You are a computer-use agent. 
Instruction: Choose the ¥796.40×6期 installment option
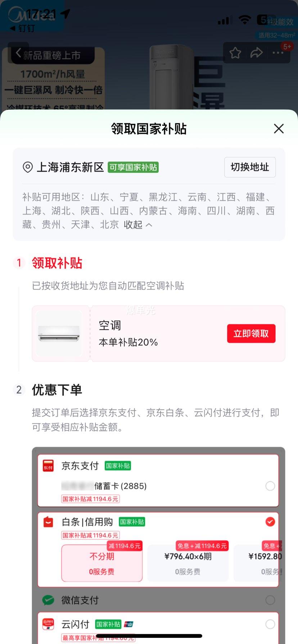click(188, 563)
